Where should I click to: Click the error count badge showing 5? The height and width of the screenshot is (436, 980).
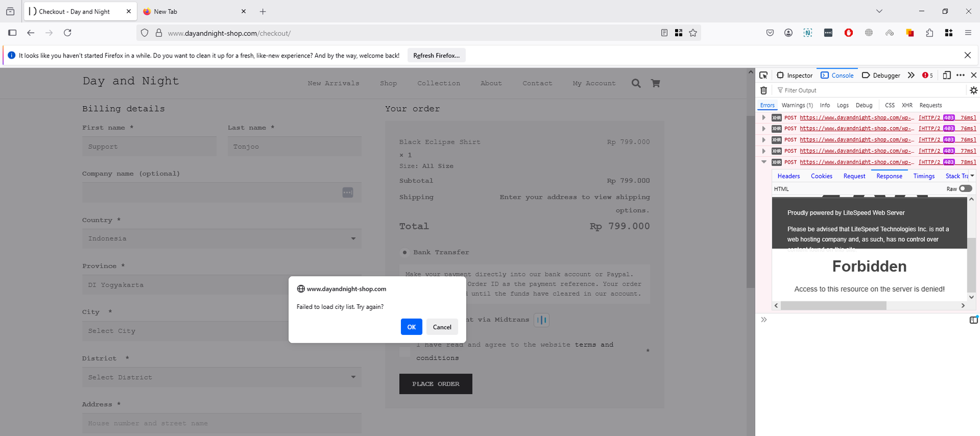tap(928, 75)
